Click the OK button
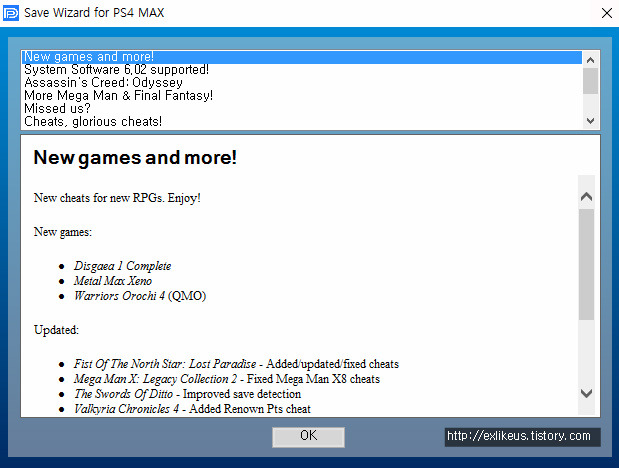The height and width of the screenshot is (468, 619). point(308,437)
